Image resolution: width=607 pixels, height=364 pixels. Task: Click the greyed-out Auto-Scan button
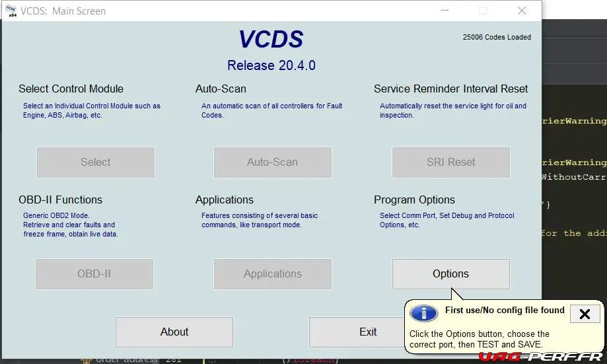click(273, 163)
